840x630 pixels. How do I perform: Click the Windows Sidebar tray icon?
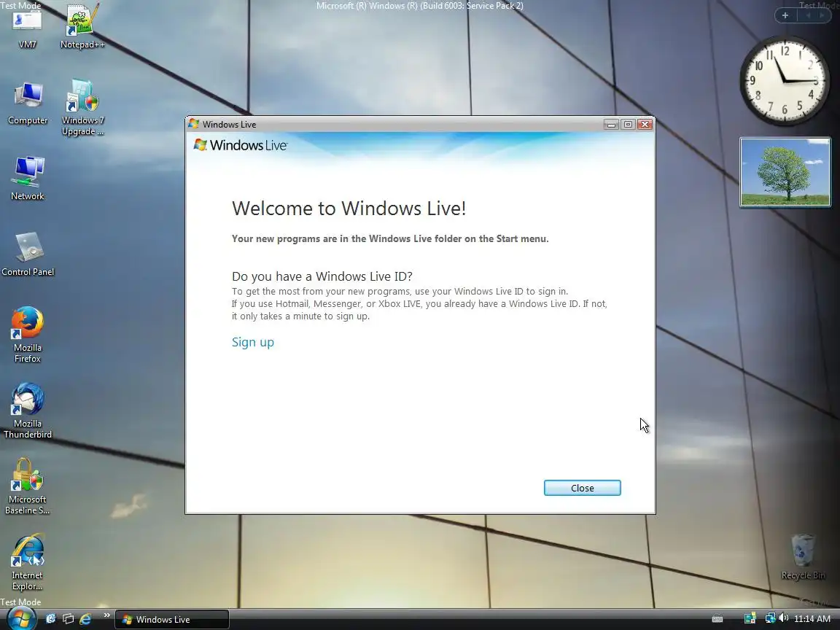click(x=750, y=619)
